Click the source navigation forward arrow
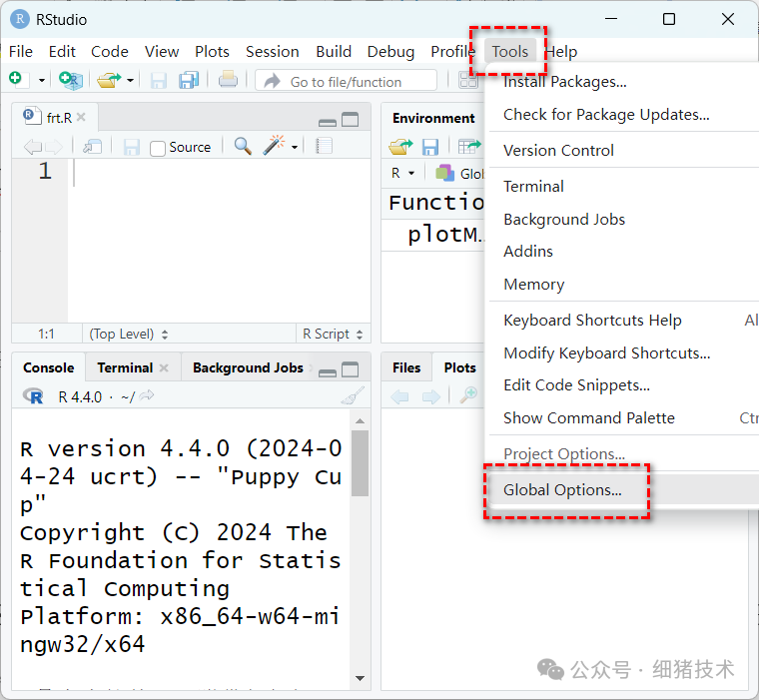The width and height of the screenshot is (759, 700). tap(54, 146)
